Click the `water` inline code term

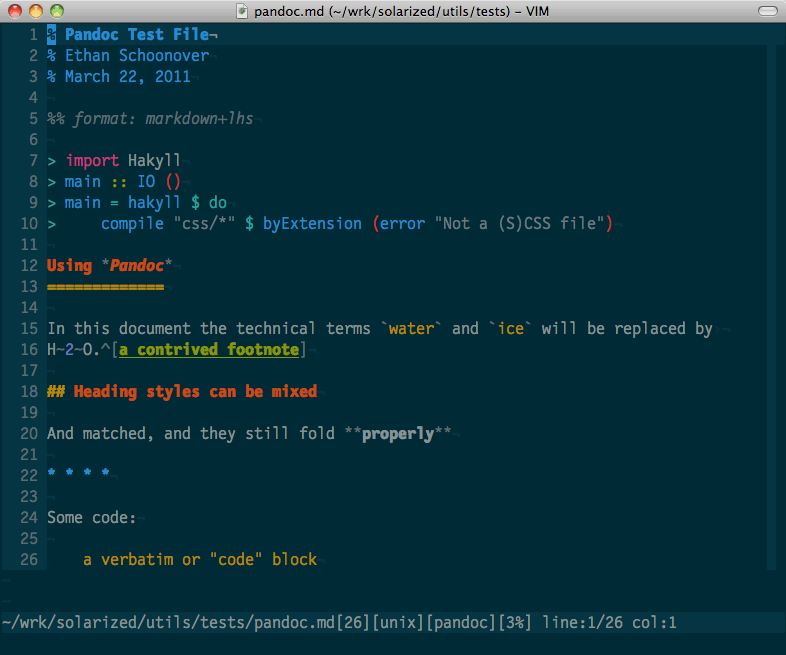pos(411,329)
